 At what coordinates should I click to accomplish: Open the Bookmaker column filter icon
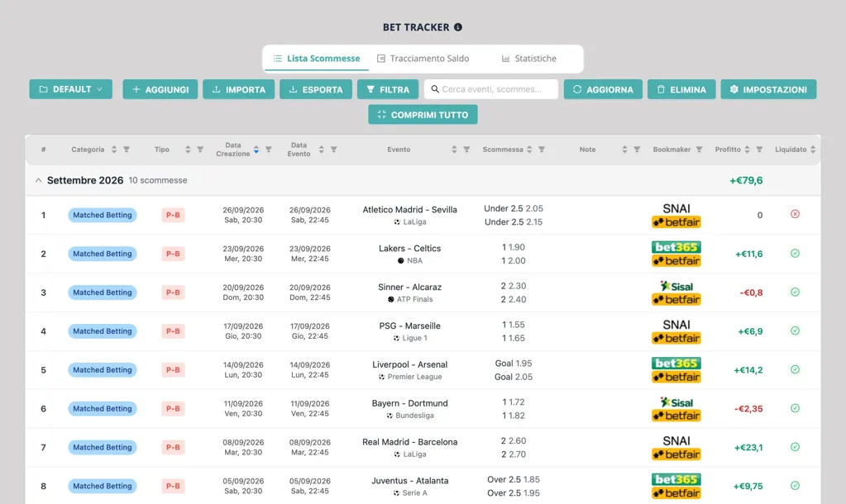[x=700, y=150]
